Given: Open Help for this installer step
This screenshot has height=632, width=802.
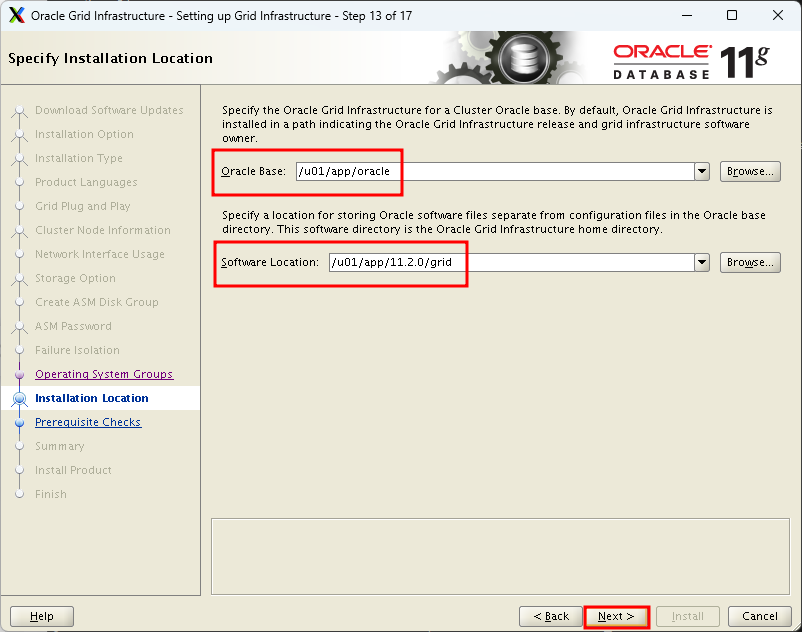Looking at the screenshot, I should pyautogui.click(x=42, y=617).
